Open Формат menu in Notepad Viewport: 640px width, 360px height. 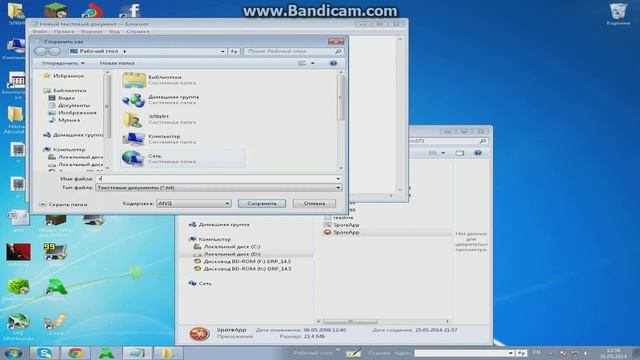coord(91,31)
